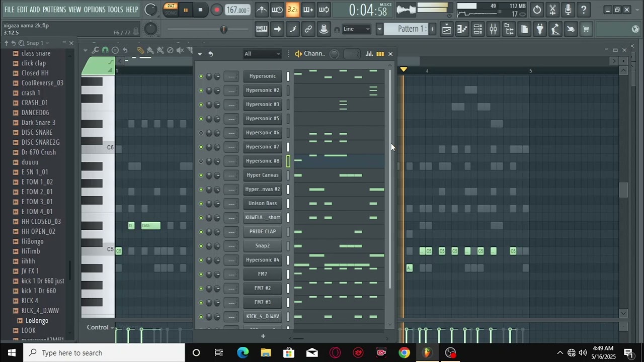This screenshot has height=362, width=644.
Task: Click the microphone recording icon
Action: (x=568, y=10)
